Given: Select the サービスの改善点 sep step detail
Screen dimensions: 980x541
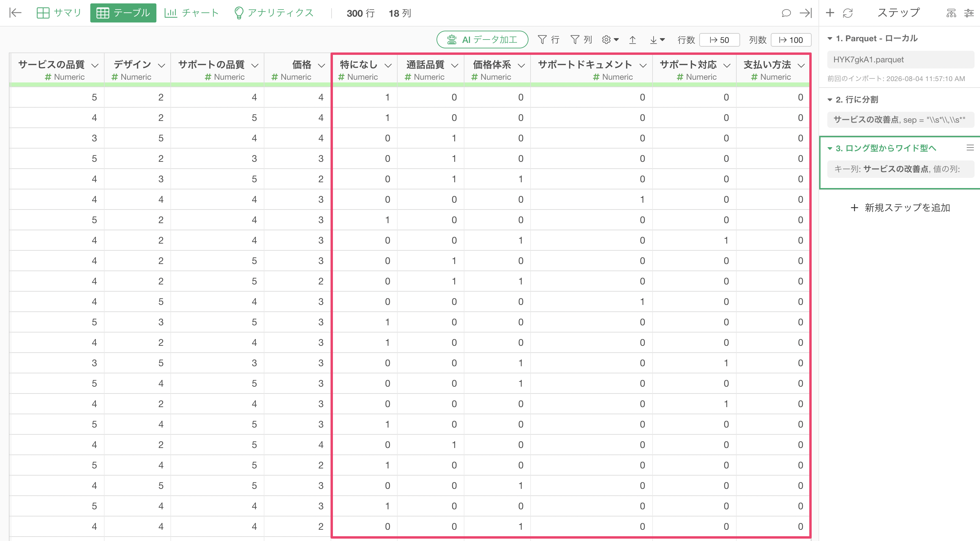Looking at the screenshot, I should [900, 120].
